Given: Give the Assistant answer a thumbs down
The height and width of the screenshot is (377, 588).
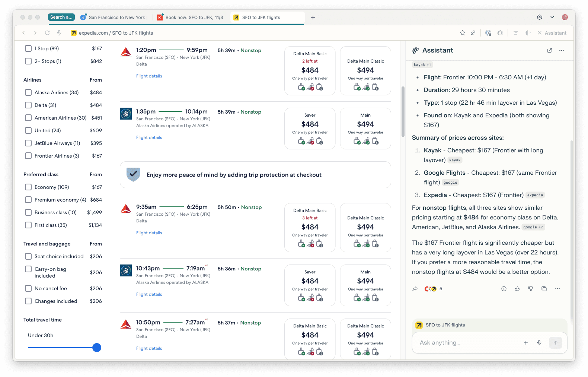Looking at the screenshot, I should point(531,289).
